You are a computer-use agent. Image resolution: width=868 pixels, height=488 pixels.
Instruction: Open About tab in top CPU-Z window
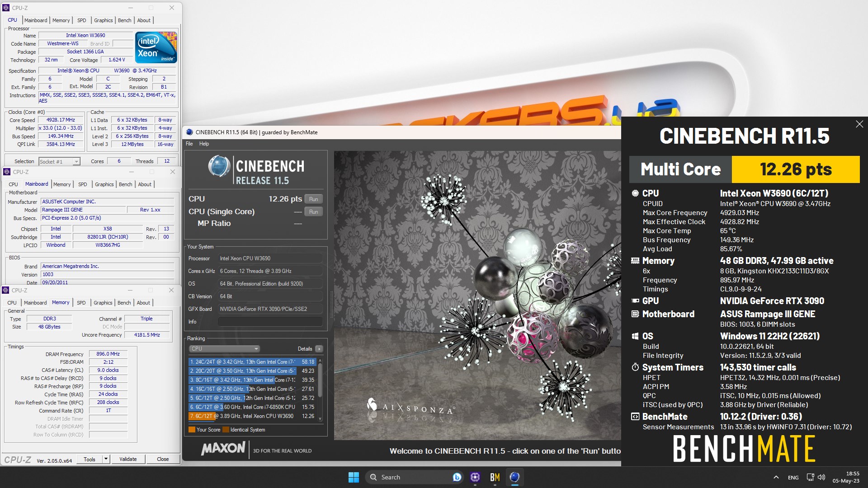tap(144, 20)
